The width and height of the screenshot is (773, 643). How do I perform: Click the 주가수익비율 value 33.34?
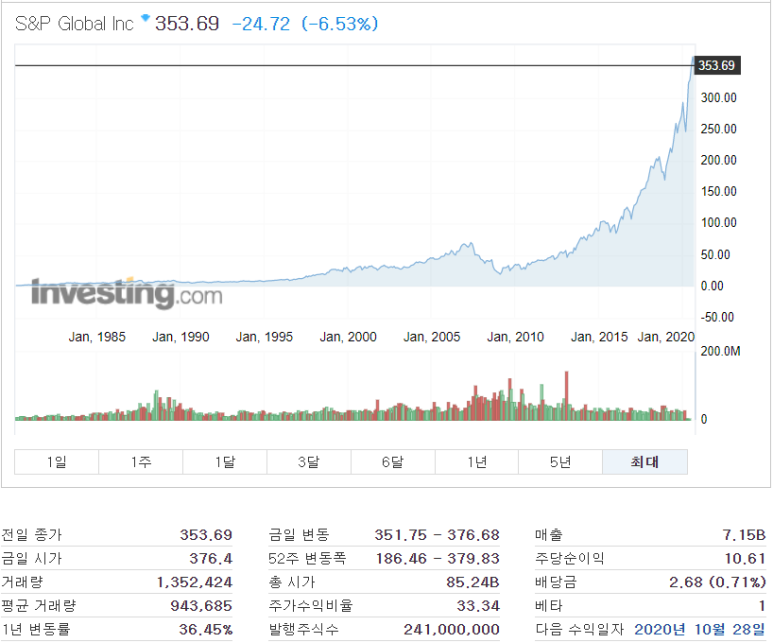tap(478, 606)
